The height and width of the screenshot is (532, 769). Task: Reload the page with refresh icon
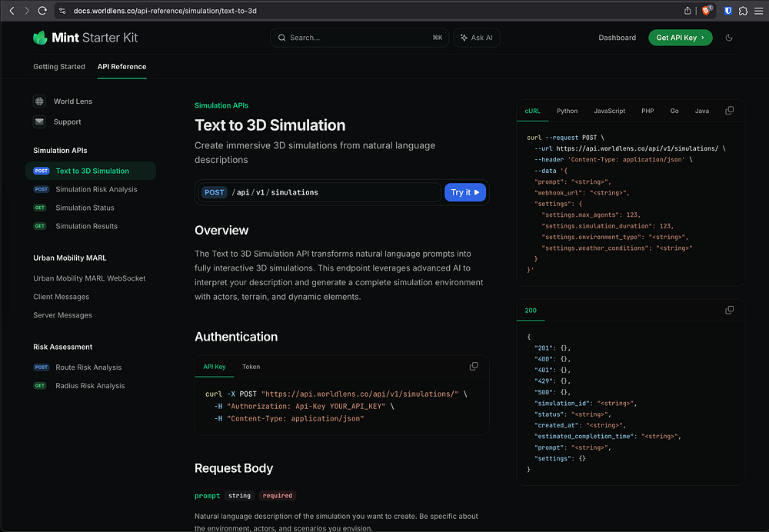coord(42,11)
